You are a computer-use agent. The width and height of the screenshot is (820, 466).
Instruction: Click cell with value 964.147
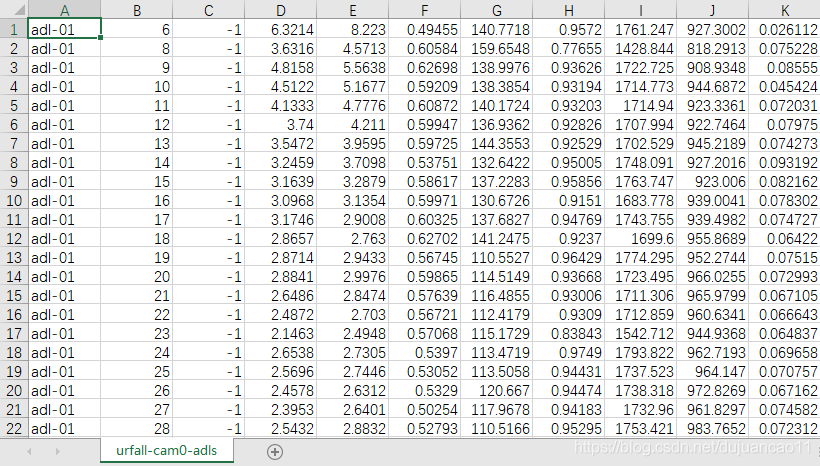[712, 372]
